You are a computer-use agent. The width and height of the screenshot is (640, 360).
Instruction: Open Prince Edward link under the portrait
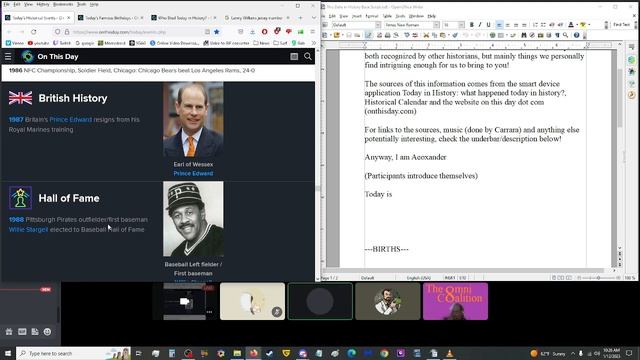[193, 173]
